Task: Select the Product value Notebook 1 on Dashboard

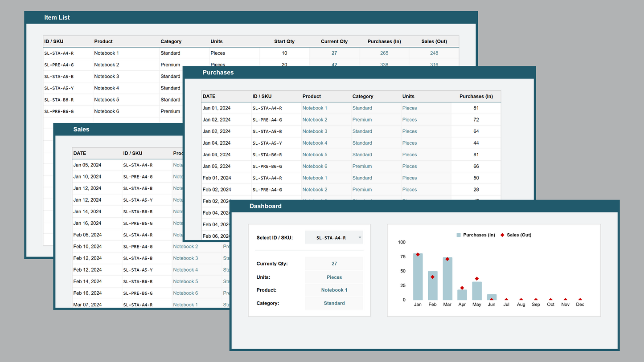Action: click(x=334, y=290)
